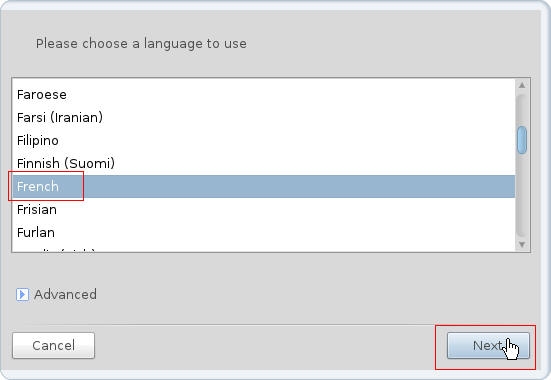
Task: Click the Cancel button
Action: (x=53, y=346)
